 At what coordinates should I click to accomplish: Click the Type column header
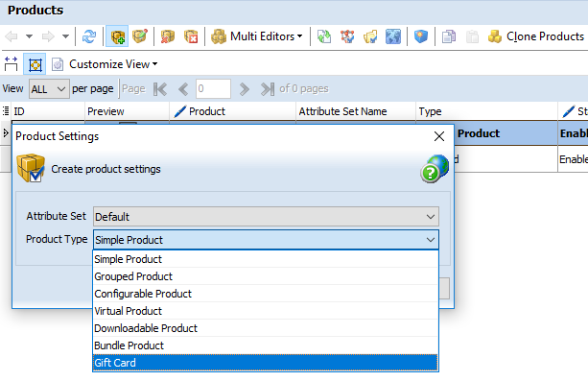point(486,111)
